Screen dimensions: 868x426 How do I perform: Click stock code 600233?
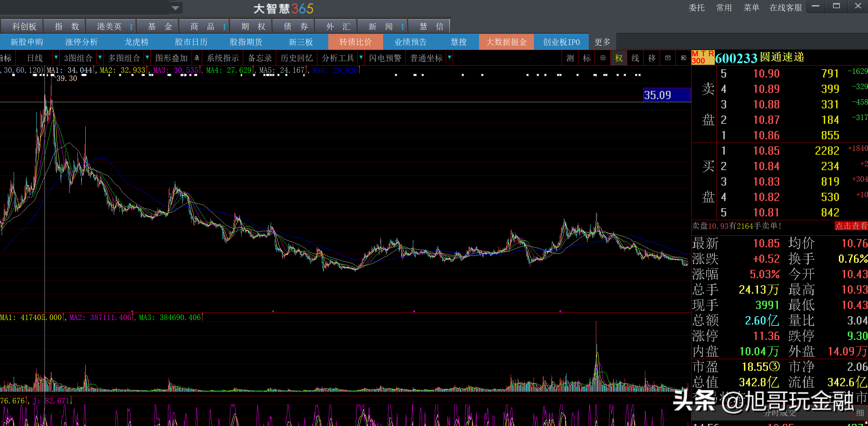pyautogui.click(x=736, y=58)
